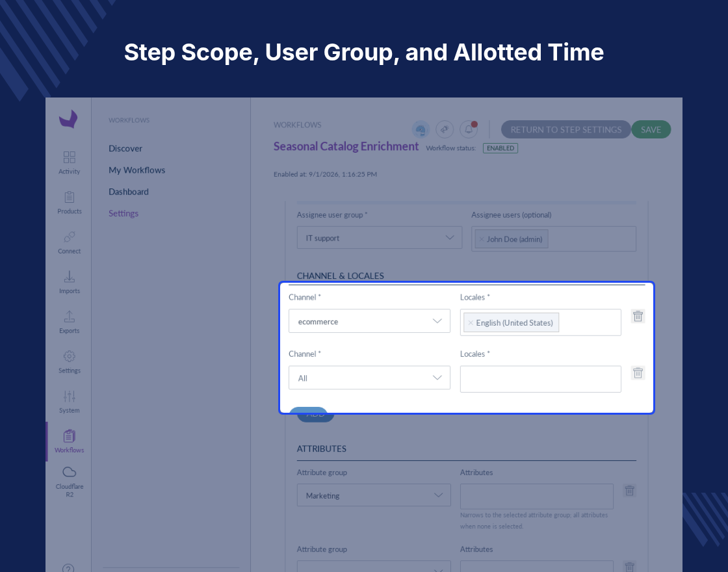This screenshot has width=728, height=572.
Task: Open System sliders icon in sidebar
Action: click(69, 402)
